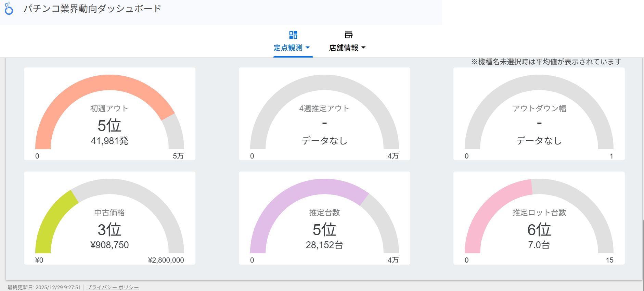Click the 最終更新日 timestamp text
The width and height of the screenshot is (644, 291).
point(44,287)
